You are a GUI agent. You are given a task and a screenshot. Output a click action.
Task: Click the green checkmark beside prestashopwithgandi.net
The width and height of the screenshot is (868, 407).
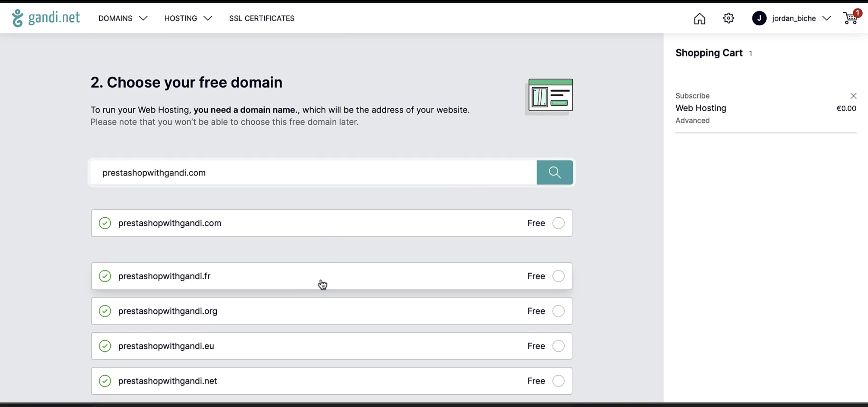coord(105,381)
